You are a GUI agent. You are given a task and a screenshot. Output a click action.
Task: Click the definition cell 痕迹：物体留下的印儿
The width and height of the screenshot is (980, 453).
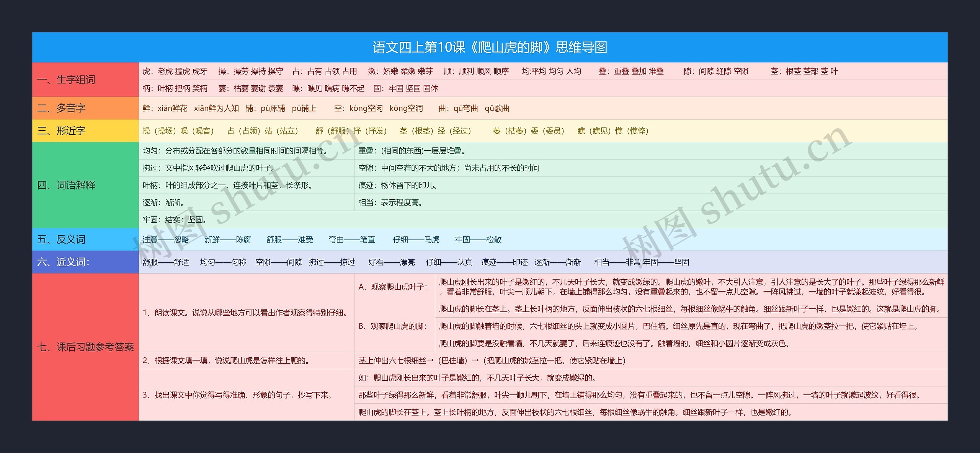pos(651,185)
